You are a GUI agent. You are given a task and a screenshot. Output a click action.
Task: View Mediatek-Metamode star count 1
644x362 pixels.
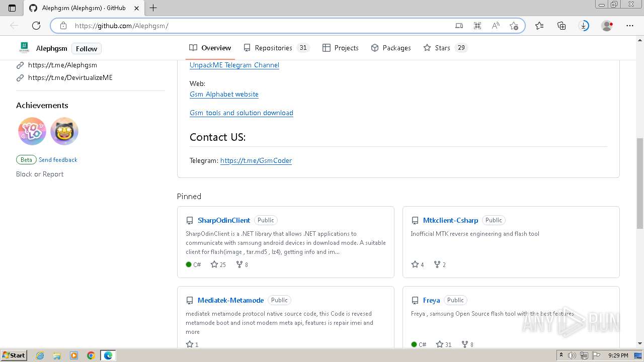192,344
